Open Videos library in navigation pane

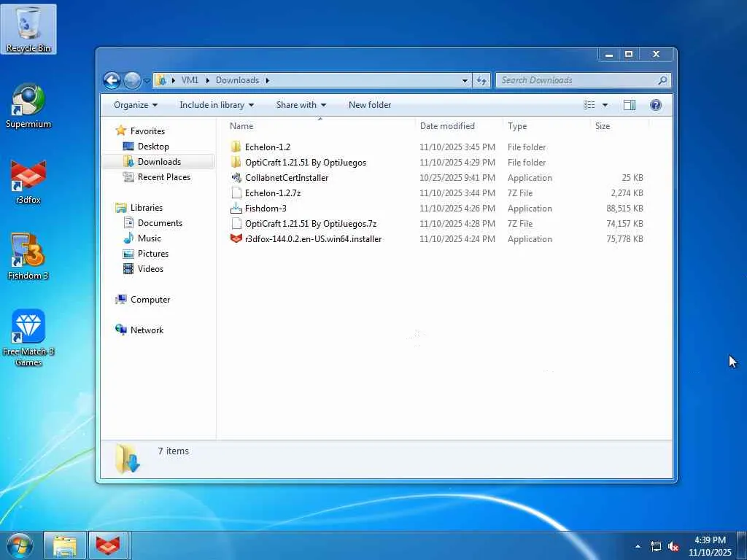(x=150, y=268)
